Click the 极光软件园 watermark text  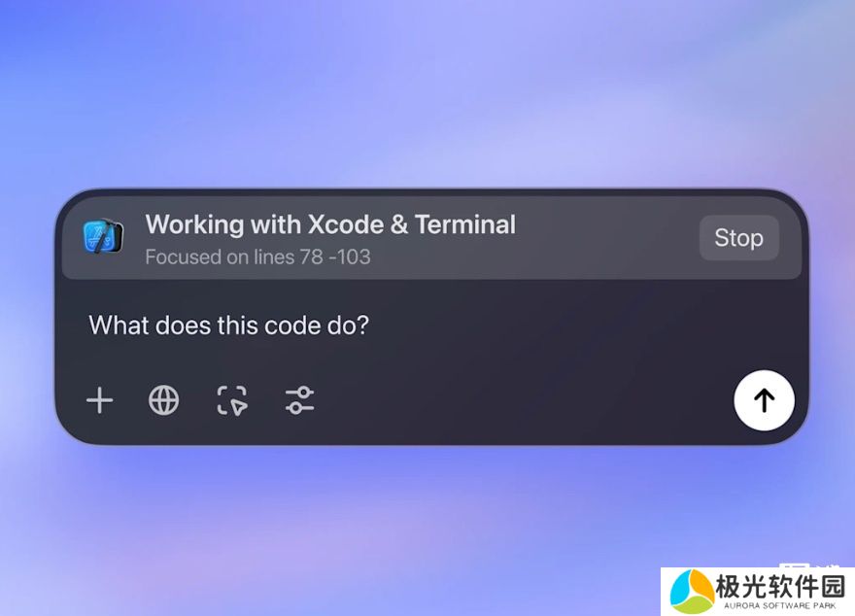(781, 587)
